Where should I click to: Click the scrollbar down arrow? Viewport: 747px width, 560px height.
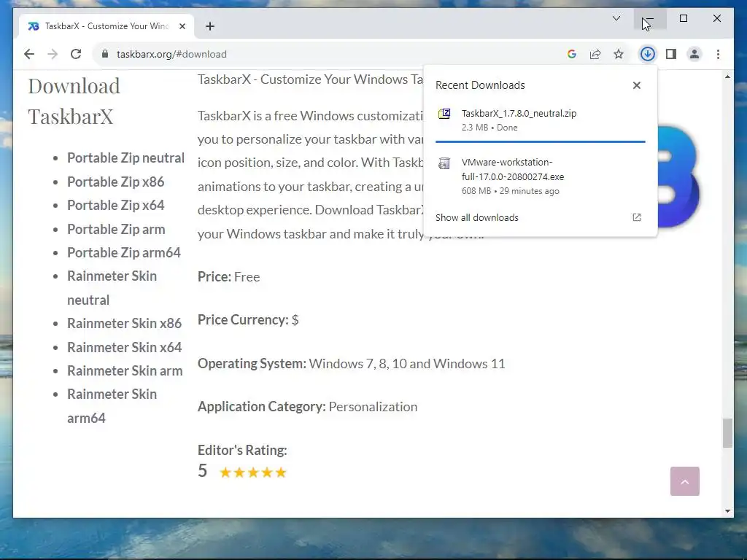pyautogui.click(x=727, y=511)
